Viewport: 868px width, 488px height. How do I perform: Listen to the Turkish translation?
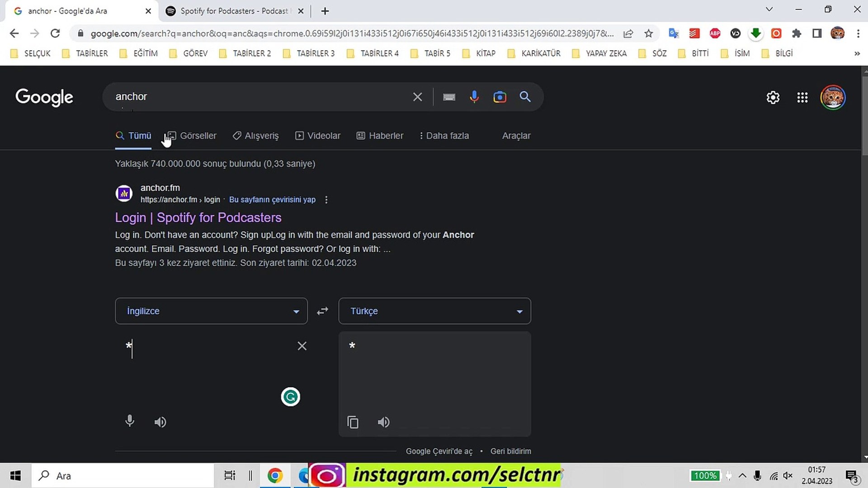pos(383,422)
